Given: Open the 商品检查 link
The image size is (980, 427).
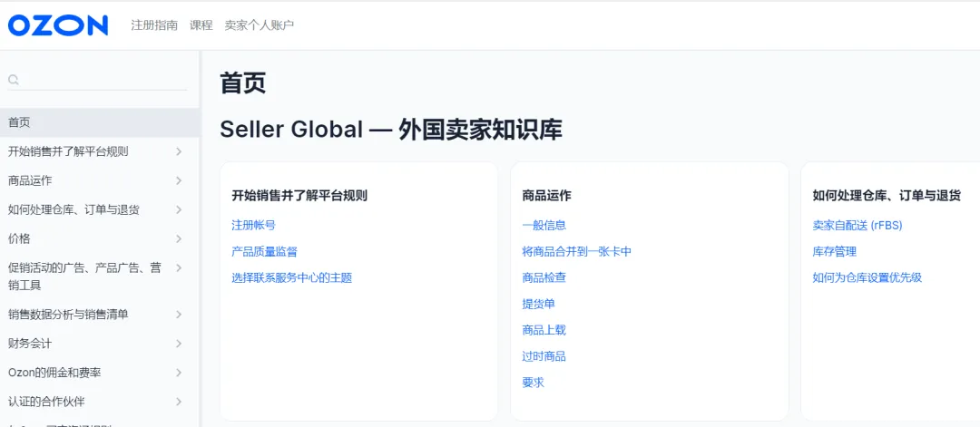Looking at the screenshot, I should pyautogui.click(x=544, y=277).
